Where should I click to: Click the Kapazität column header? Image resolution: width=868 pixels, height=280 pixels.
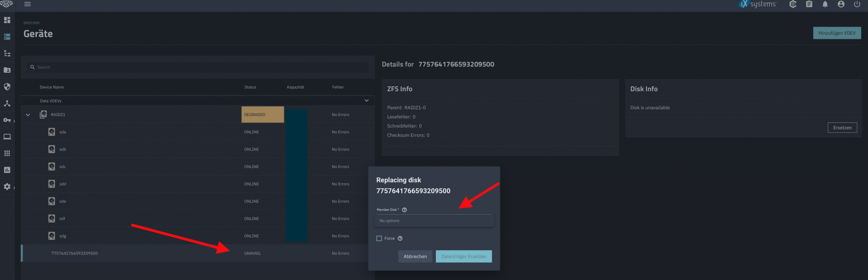tap(296, 87)
